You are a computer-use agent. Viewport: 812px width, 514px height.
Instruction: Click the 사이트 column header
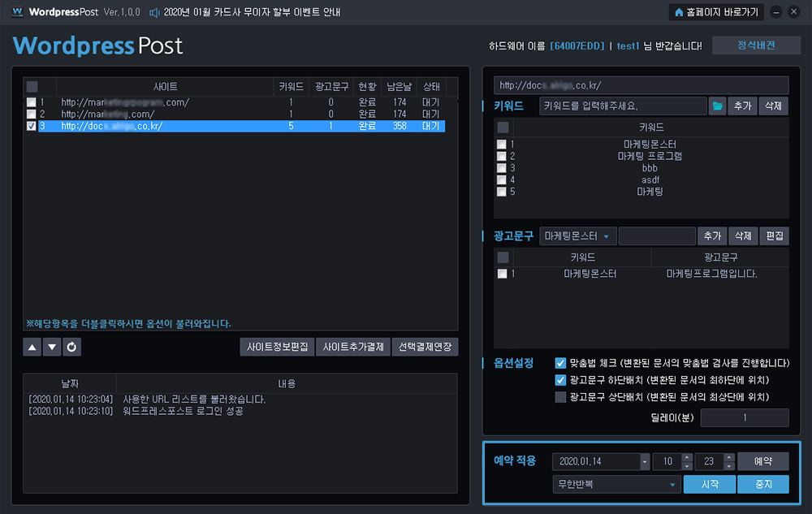point(165,86)
